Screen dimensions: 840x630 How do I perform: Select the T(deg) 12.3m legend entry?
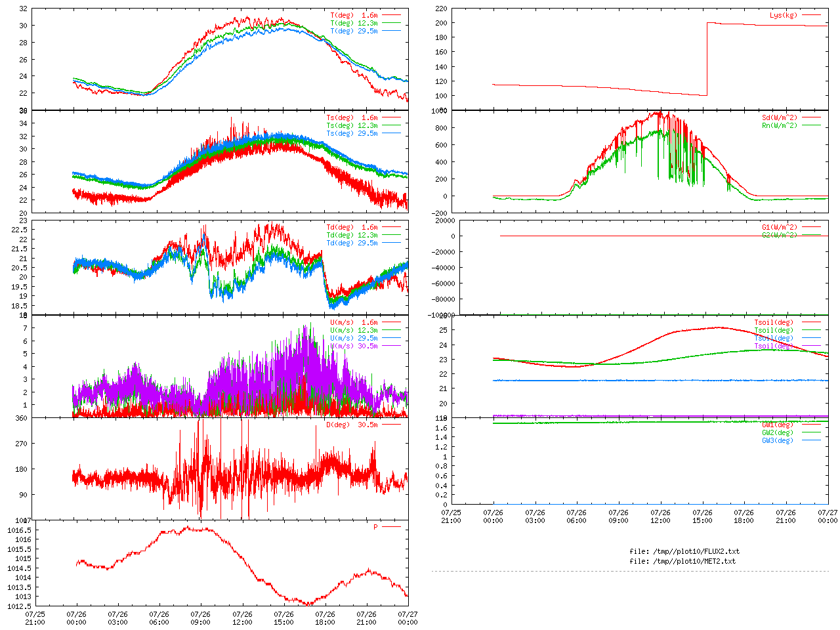pyautogui.click(x=354, y=23)
